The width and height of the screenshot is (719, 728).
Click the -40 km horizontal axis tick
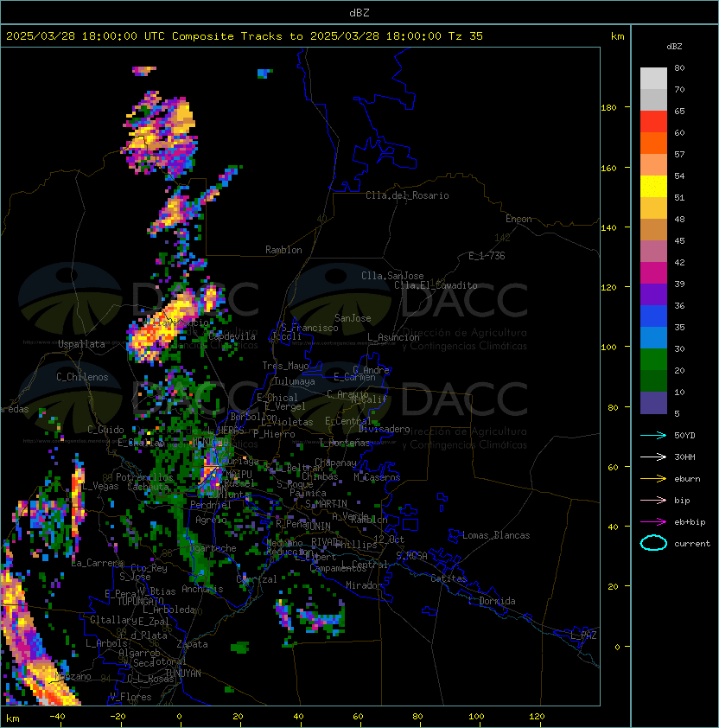57,717
